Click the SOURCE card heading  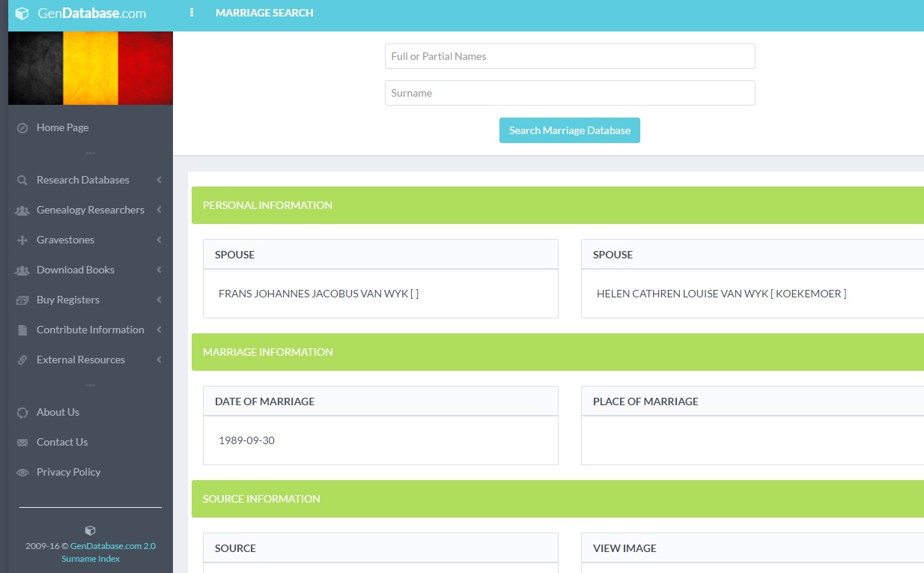[235, 548]
